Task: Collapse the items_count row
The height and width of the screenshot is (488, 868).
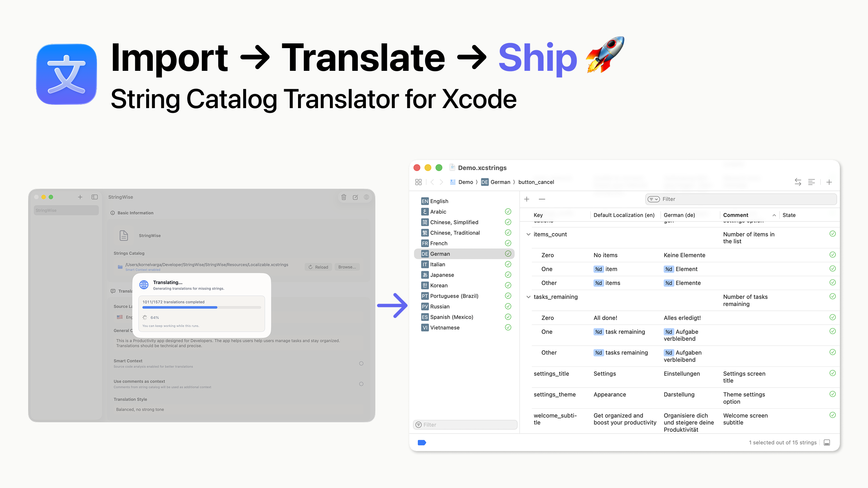Action: click(528, 234)
